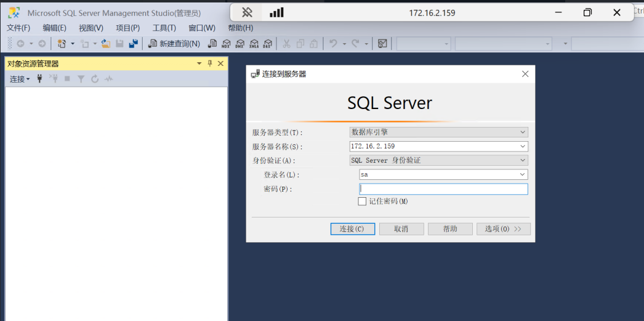Expand the Redo history dropdown arrow
Screen dimensions: 644x321
point(366,44)
